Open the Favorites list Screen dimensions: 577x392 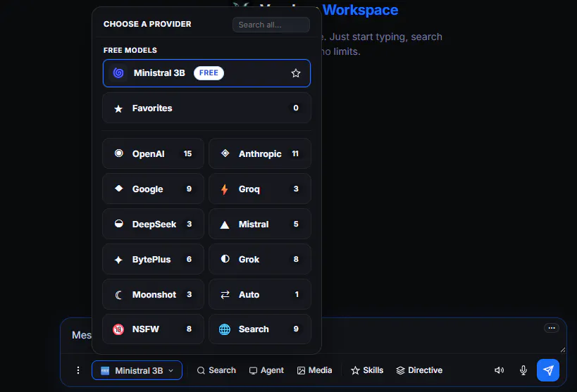(x=206, y=108)
